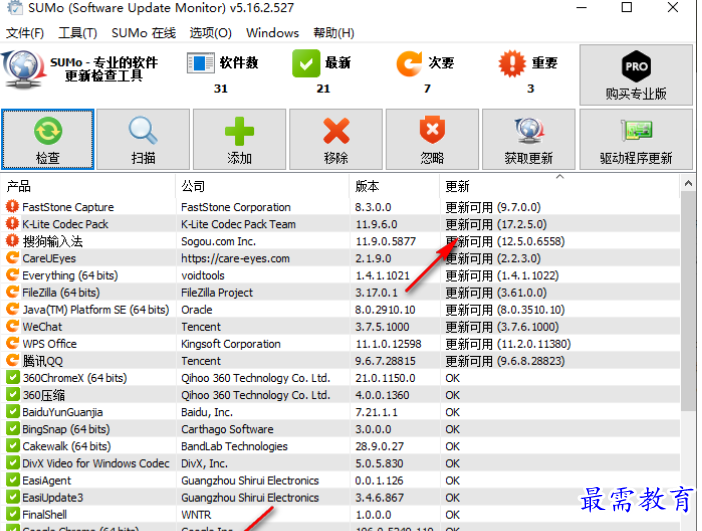Select the K-Lite Codec Pack product name

tap(65, 224)
